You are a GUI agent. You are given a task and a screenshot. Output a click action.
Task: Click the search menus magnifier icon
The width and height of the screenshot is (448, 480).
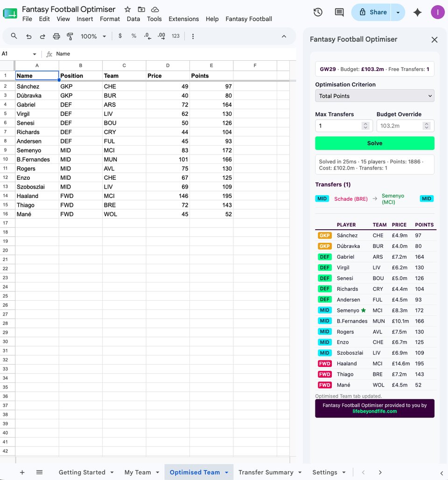[14, 36]
